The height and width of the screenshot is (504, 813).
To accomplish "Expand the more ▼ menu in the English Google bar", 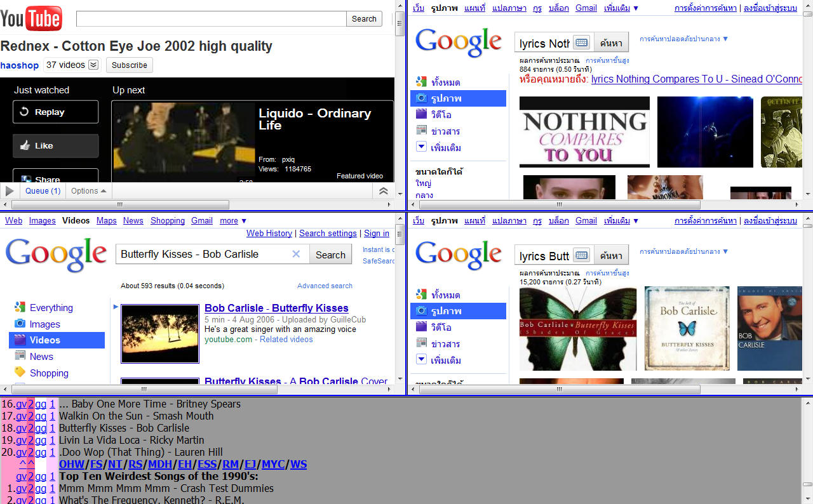I will point(233,220).
